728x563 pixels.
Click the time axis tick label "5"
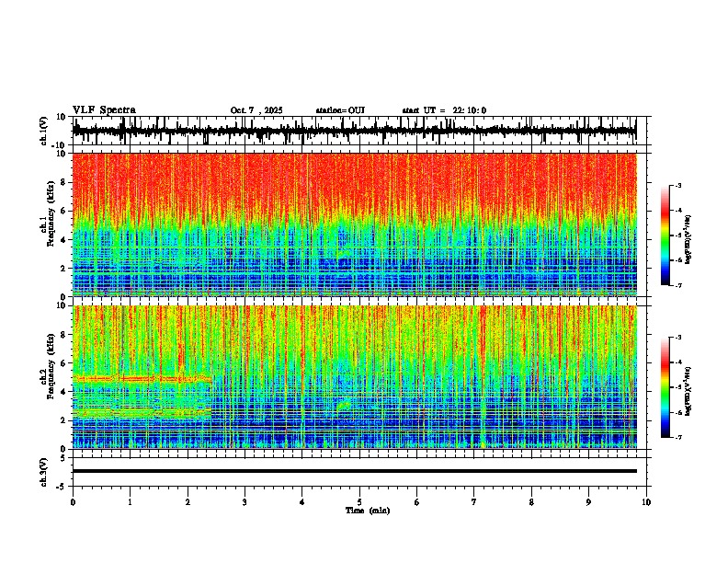[359, 502]
